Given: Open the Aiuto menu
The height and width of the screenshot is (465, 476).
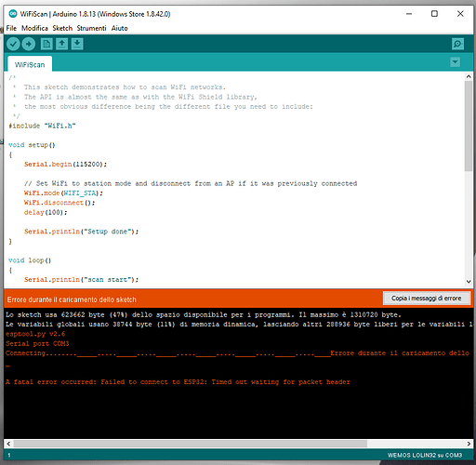Looking at the screenshot, I should [119, 28].
